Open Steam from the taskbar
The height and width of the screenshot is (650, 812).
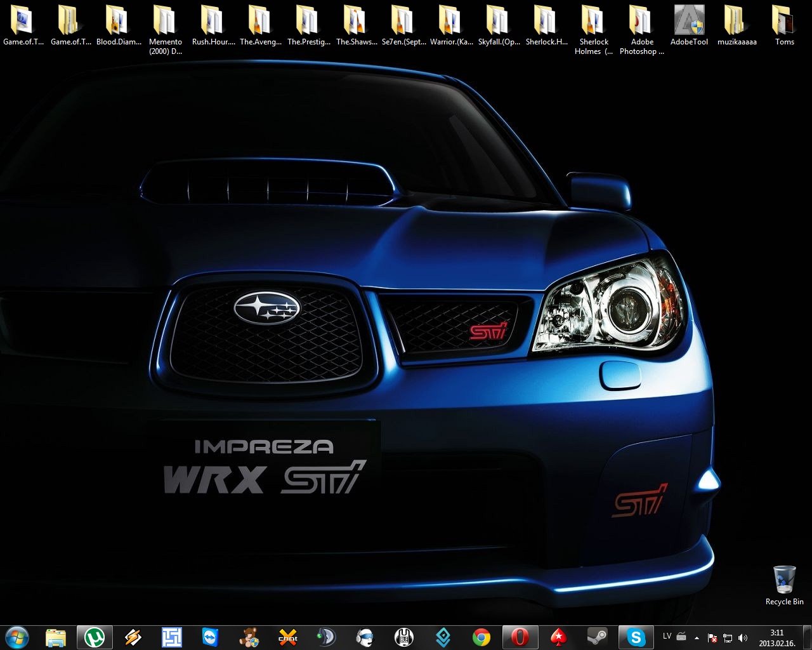coord(597,637)
